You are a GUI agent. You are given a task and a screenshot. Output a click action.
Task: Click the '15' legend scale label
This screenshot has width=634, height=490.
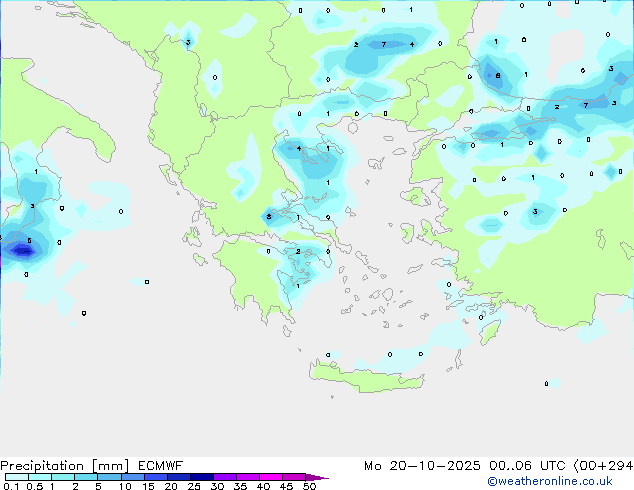(148, 486)
